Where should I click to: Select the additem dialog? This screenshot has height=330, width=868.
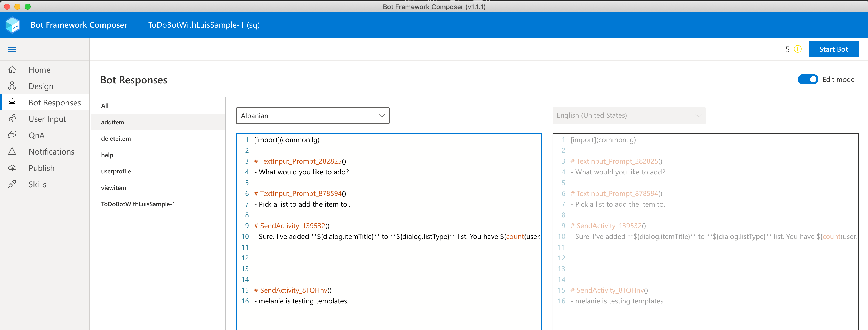click(158, 122)
